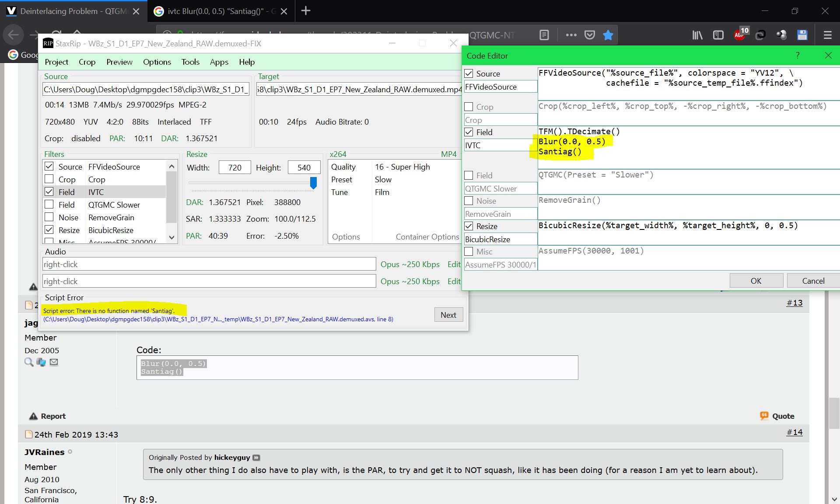The height and width of the screenshot is (504, 840).
Task: Uncheck the Resize checkbox in Code Editor
Action: (469, 226)
